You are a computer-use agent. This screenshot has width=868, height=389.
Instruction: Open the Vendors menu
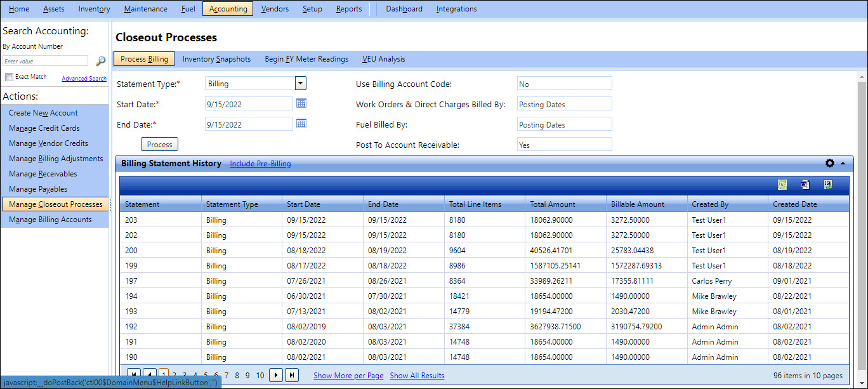[275, 9]
